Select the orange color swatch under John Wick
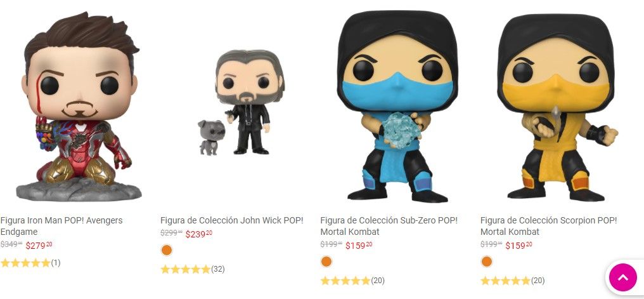This screenshot has height=299, width=644. point(166,250)
